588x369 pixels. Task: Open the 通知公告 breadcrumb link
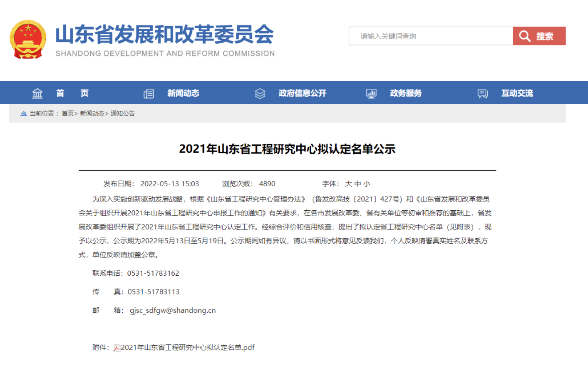click(x=123, y=114)
